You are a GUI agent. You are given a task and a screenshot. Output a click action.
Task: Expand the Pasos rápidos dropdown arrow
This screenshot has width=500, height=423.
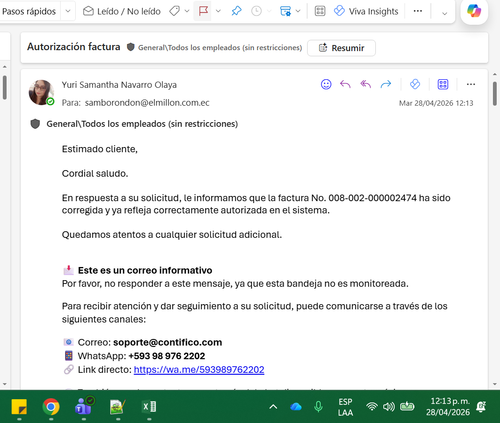[68, 11]
